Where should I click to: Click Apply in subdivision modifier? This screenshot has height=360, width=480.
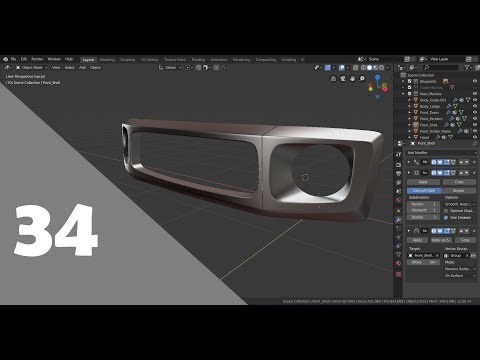tap(423, 182)
